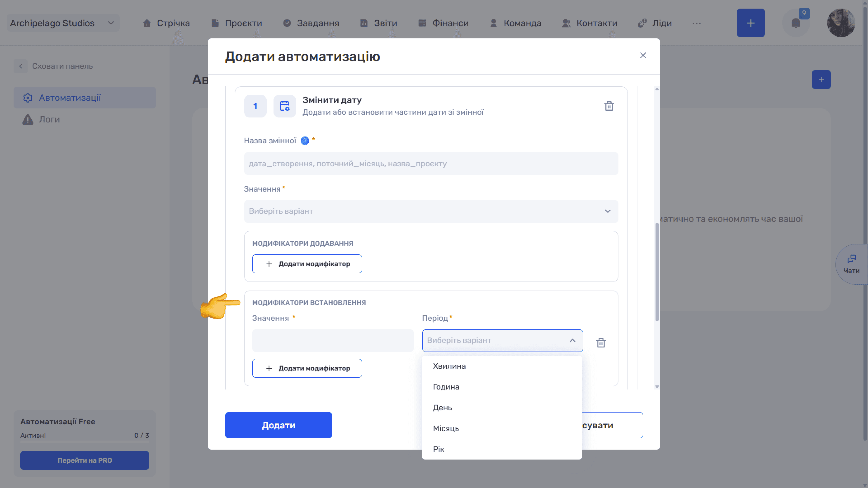The width and height of the screenshot is (868, 488).
Task: Go to the Стрічка tab
Action: (x=166, y=23)
